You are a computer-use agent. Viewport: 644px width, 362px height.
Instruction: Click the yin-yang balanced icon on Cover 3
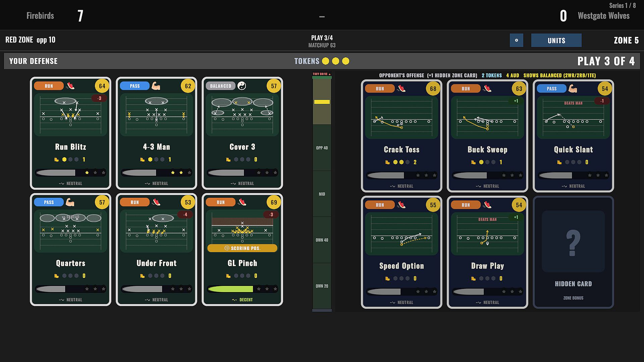tap(242, 86)
